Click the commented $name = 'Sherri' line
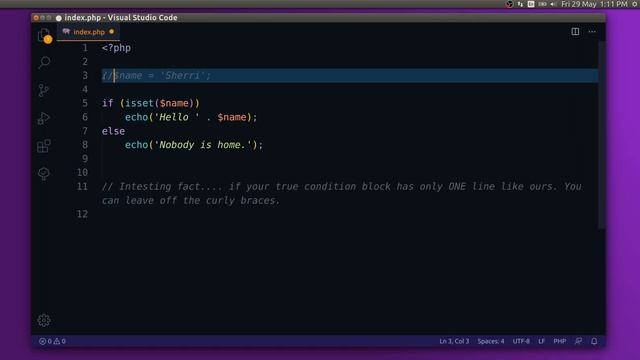 156,76
